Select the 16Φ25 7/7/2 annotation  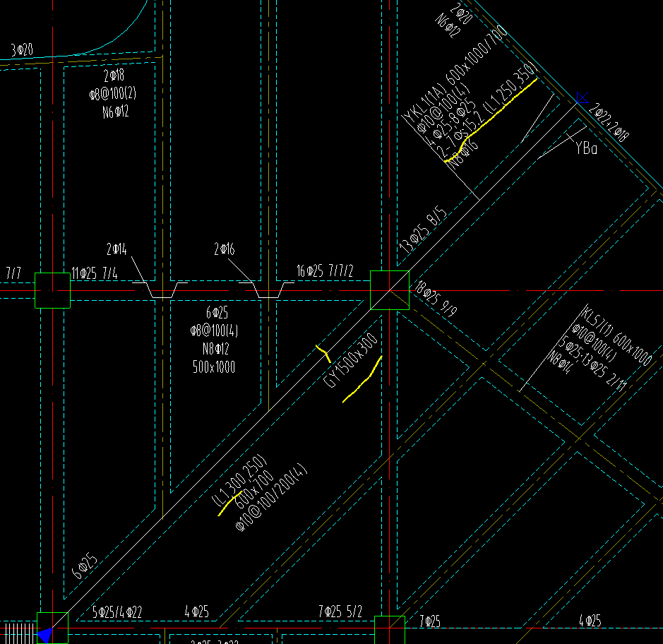[x=325, y=270]
